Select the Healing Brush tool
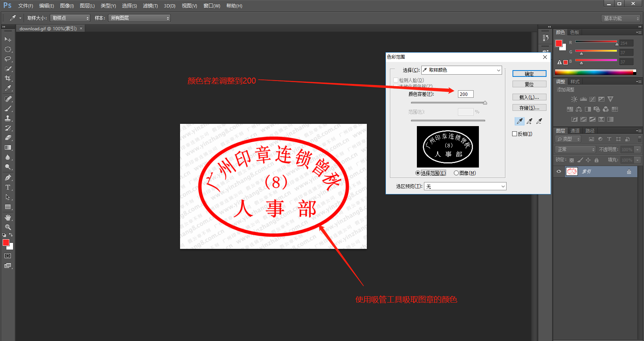Viewport: 644px width, 341px height. [8, 99]
